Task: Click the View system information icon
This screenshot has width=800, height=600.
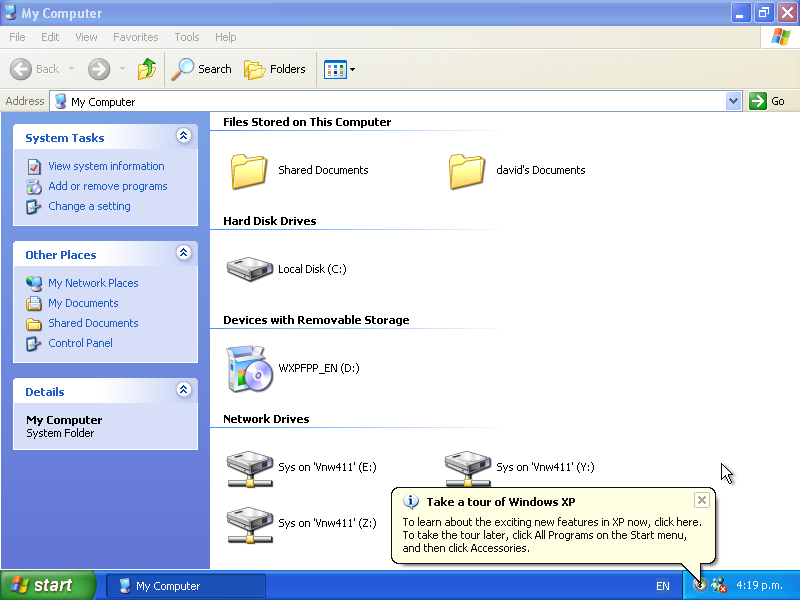Action: (34, 166)
